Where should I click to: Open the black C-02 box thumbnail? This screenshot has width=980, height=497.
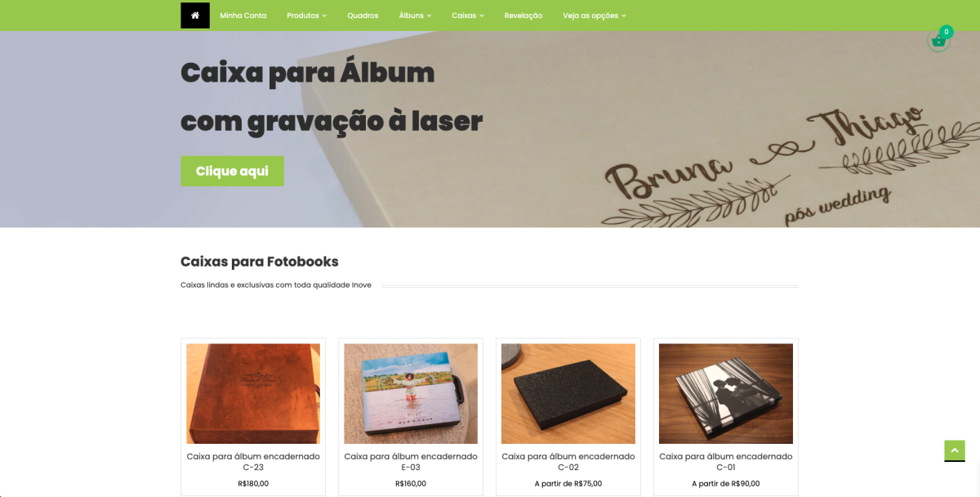(x=568, y=394)
